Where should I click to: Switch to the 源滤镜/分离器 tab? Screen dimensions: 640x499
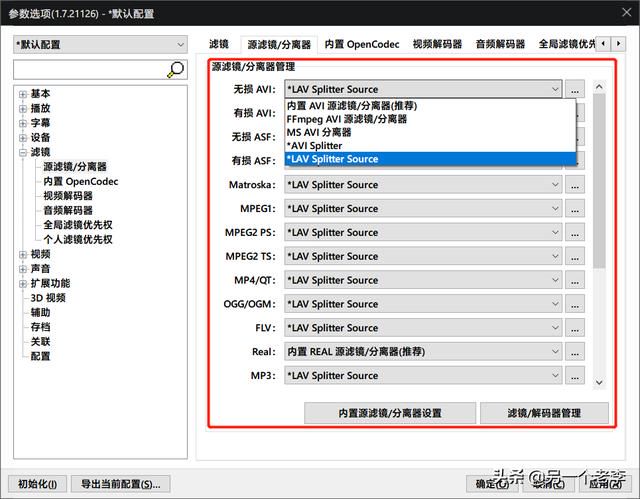(x=279, y=44)
